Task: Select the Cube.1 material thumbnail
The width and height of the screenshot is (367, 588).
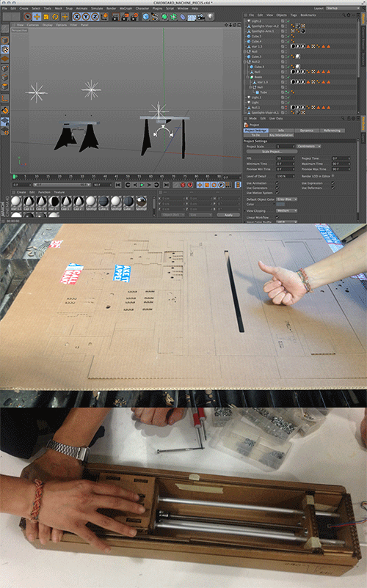Action: click(x=103, y=202)
